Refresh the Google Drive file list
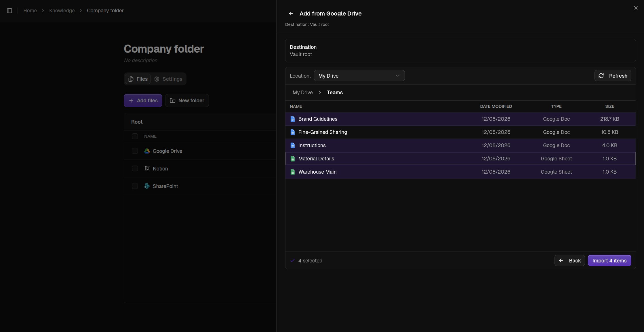Screen dimensions: 644x332 (x=613, y=76)
